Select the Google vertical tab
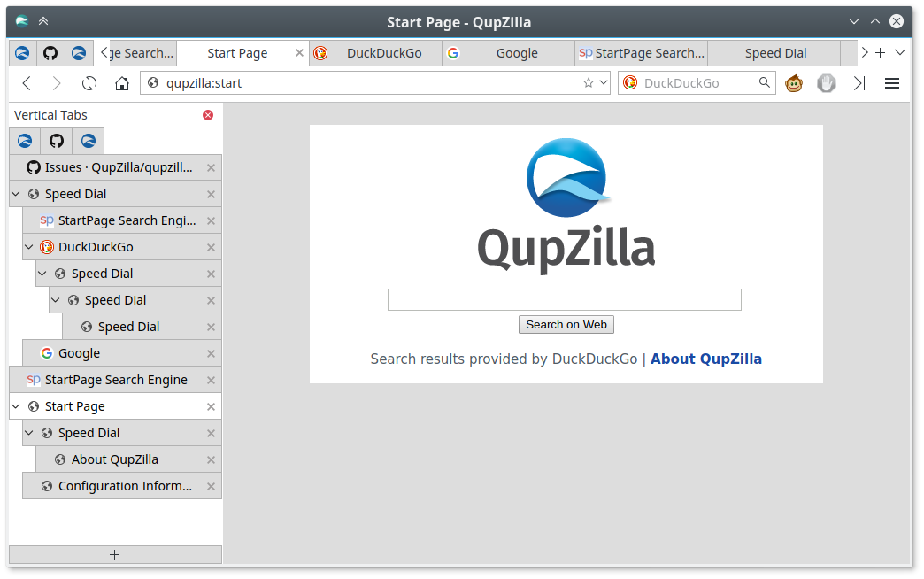The image size is (924, 579). [122, 354]
